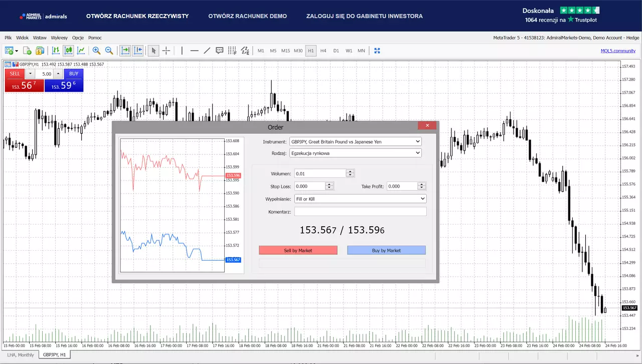Draw a vertical line tool
Viewport: 642px width, 364px height.
pos(182,51)
